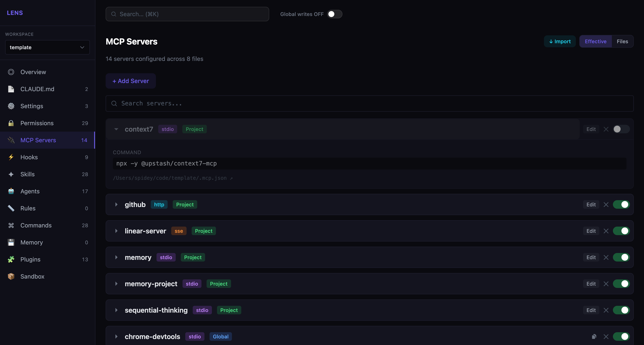Switch to the Files tab
The height and width of the screenshot is (345, 644).
[x=622, y=41]
